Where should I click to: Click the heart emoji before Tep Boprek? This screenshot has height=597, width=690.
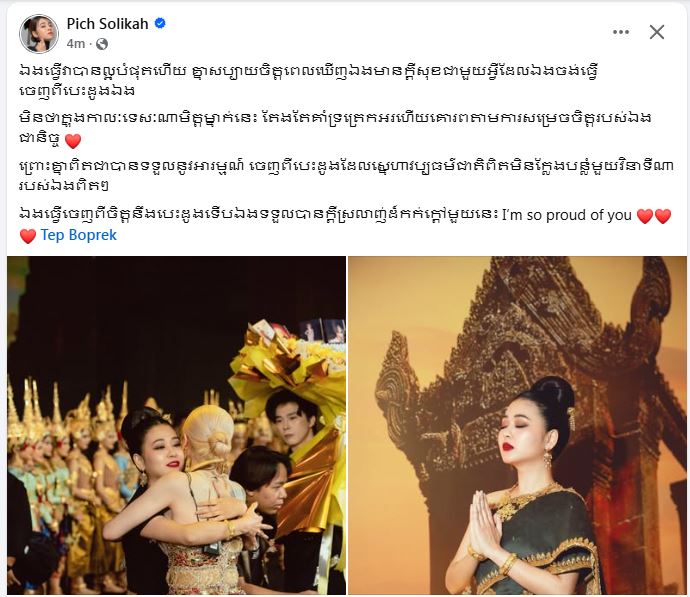(28, 236)
